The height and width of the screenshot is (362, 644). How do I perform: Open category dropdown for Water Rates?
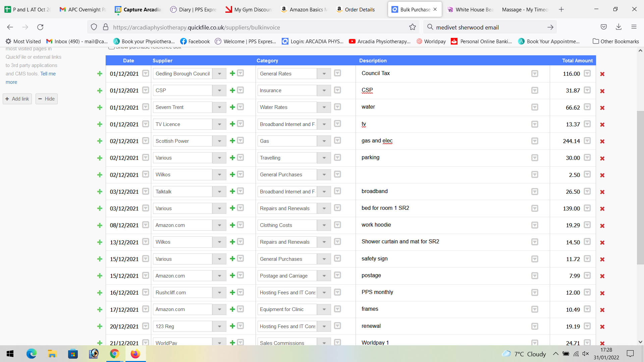coord(324,107)
